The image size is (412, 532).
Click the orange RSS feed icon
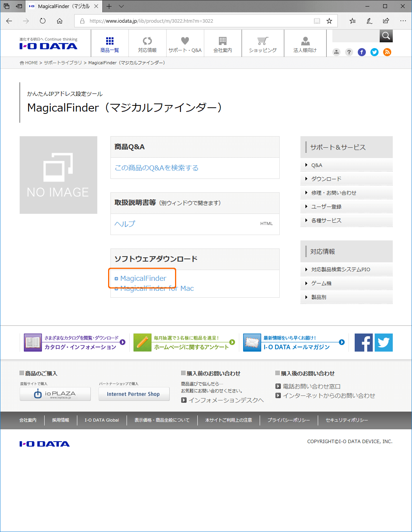click(x=387, y=52)
